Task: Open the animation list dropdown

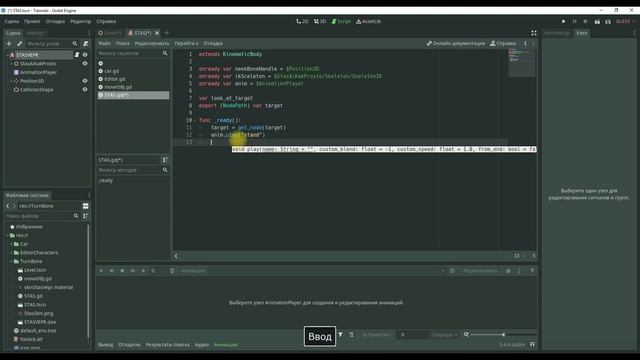Action: (327, 271)
